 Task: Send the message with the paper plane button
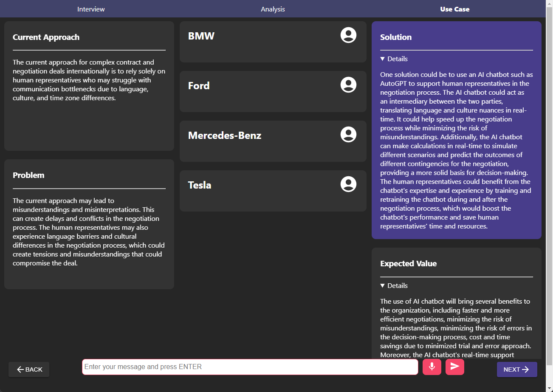pyautogui.click(x=455, y=367)
